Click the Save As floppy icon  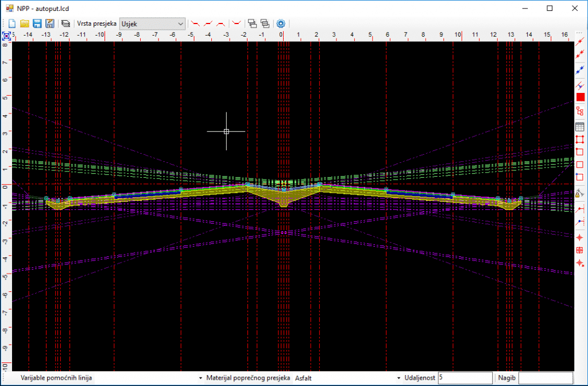click(49, 24)
